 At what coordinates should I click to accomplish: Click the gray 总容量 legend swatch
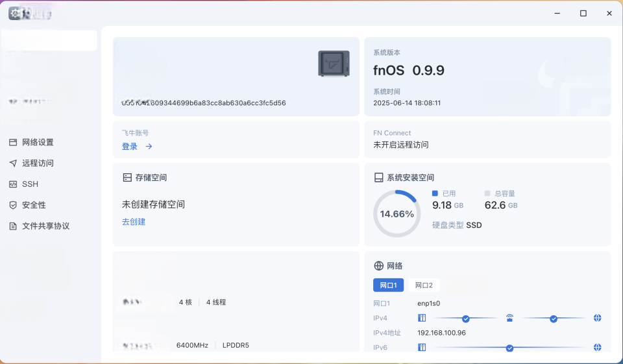click(487, 193)
